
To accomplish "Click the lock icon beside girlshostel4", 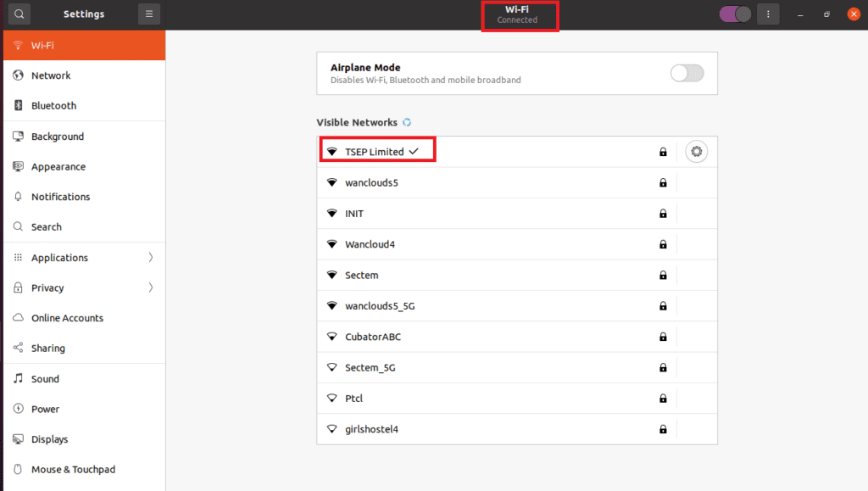I will coord(663,429).
